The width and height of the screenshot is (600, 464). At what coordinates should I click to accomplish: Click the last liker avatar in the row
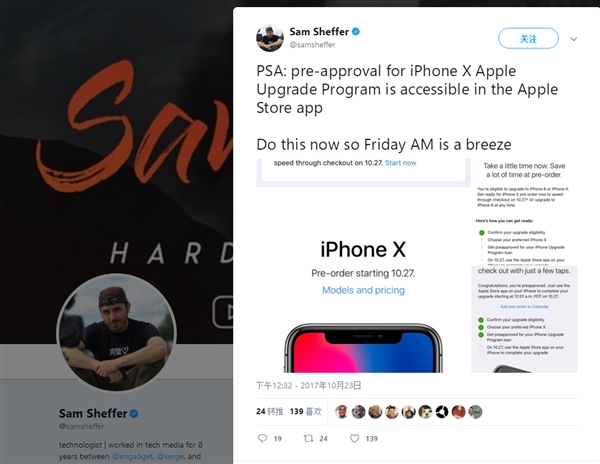475,412
